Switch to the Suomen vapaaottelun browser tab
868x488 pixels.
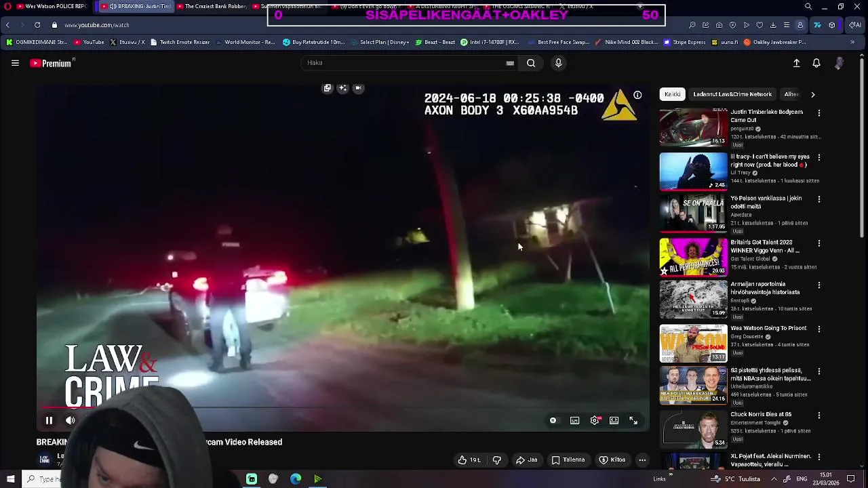click(288, 6)
